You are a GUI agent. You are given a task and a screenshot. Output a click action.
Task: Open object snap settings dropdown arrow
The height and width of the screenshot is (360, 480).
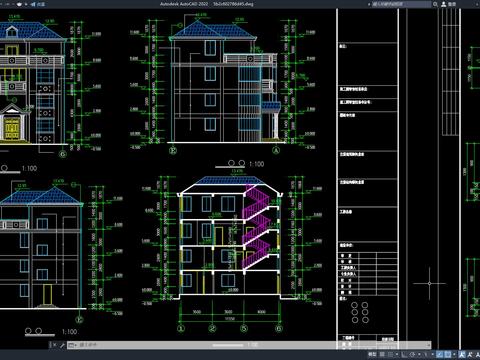tap(454, 354)
